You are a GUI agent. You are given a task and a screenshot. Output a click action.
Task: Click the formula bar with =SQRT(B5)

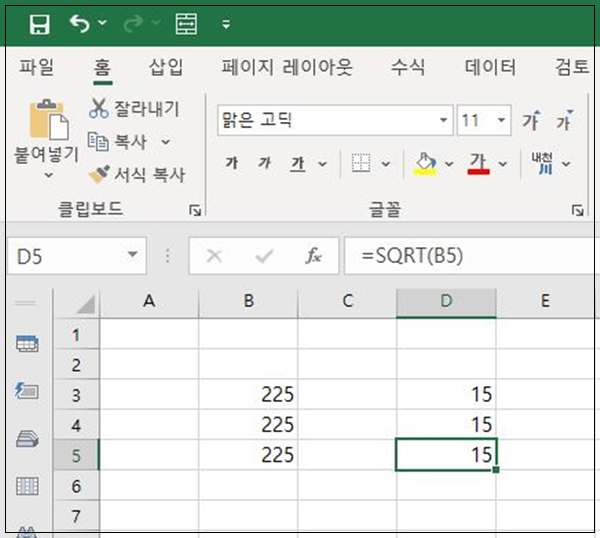coord(470,256)
